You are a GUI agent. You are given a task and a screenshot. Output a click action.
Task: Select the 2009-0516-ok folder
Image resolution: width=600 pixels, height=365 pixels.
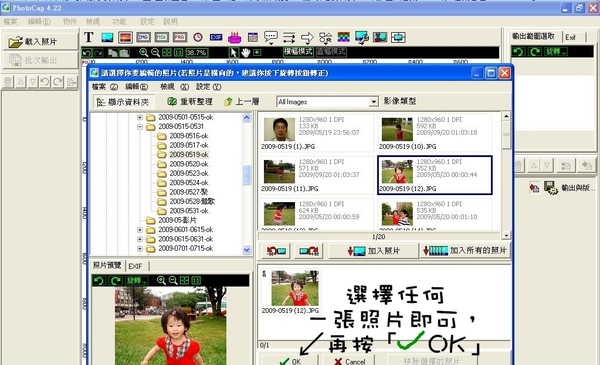pyautogui.click(x=189, y=136)
